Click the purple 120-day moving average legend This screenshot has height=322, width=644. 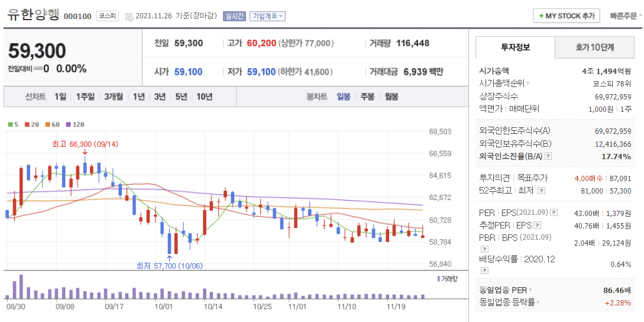(75, 124)
